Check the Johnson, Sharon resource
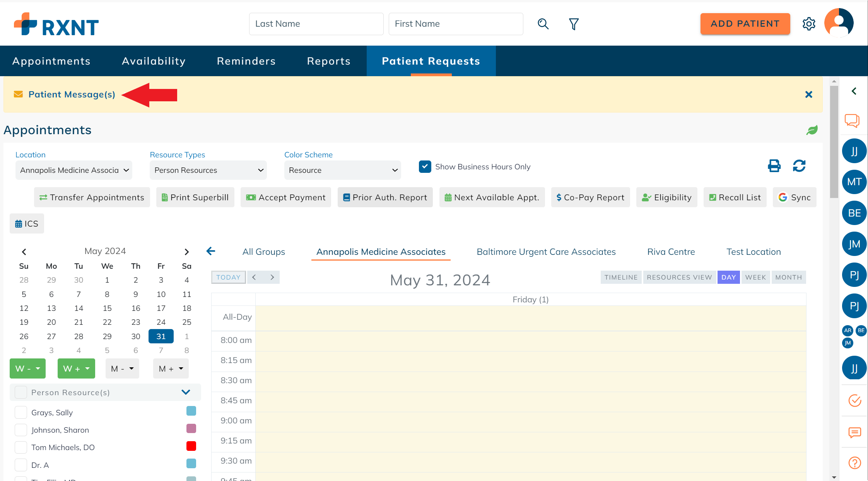The height and width of the screenshot is (481, 868). coord(21,430)
